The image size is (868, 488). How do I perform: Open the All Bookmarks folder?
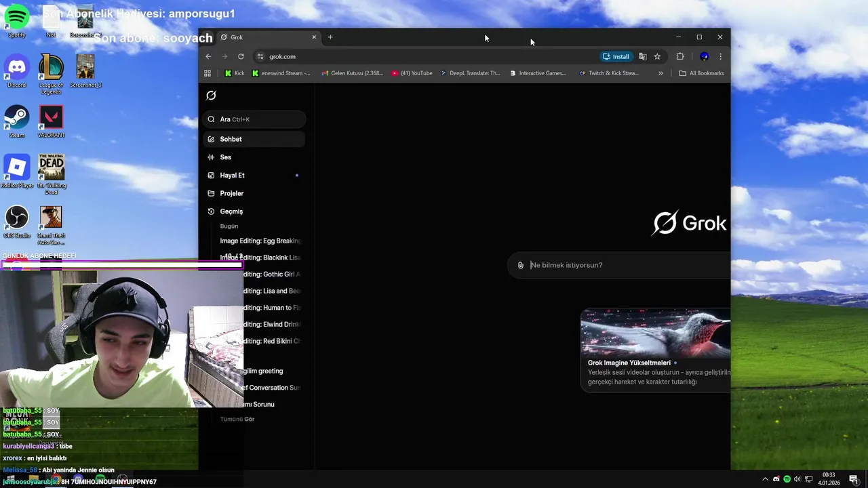point(701,73)
